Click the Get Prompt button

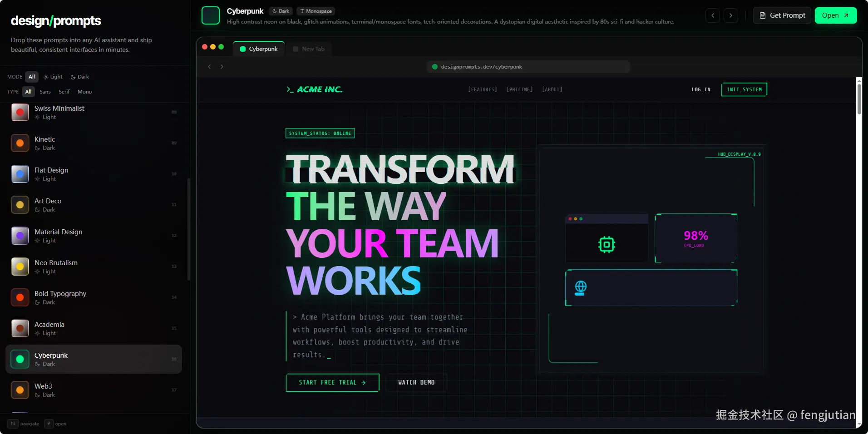click(x=782, y=15)
